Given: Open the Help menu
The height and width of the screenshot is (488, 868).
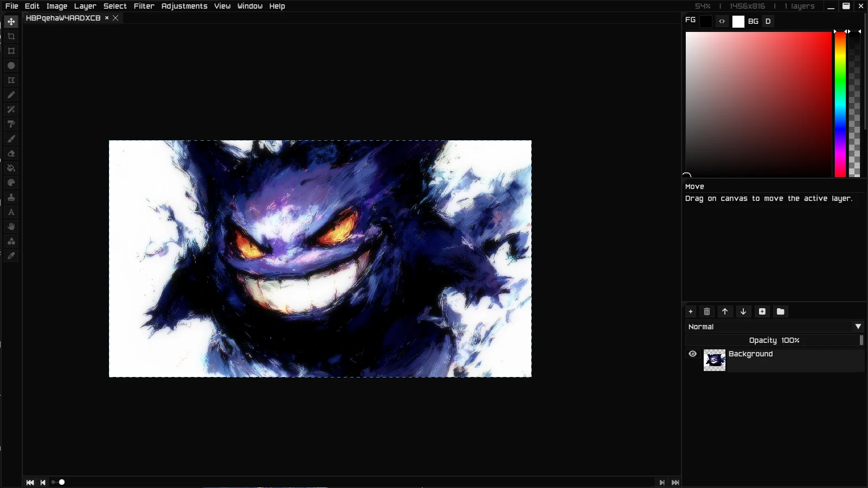Looking at the screenshot, I should click(x=277, y=6).
